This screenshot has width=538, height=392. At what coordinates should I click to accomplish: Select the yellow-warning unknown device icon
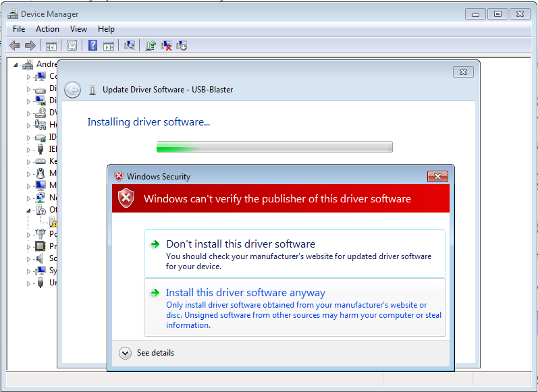click(x=53, y=222)
